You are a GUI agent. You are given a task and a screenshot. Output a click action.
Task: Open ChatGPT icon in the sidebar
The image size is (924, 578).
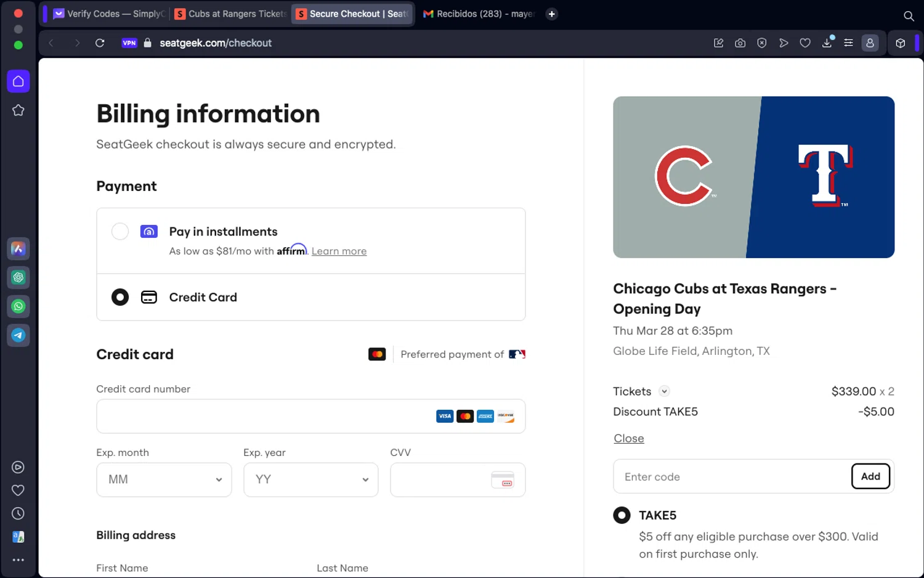[18, 277]
